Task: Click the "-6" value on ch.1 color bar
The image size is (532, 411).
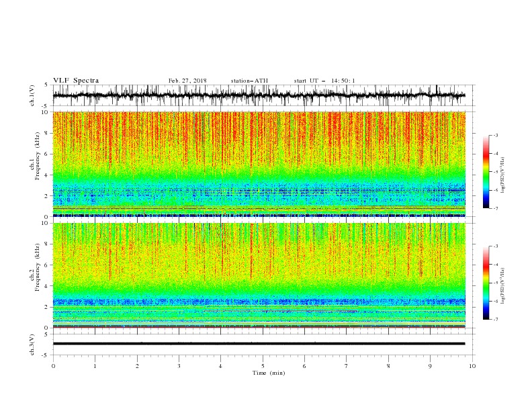Action: point(495,190)
